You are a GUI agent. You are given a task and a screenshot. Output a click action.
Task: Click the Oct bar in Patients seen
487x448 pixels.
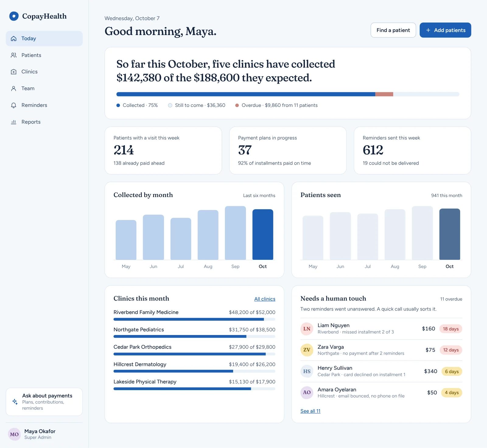coord(450,234)
